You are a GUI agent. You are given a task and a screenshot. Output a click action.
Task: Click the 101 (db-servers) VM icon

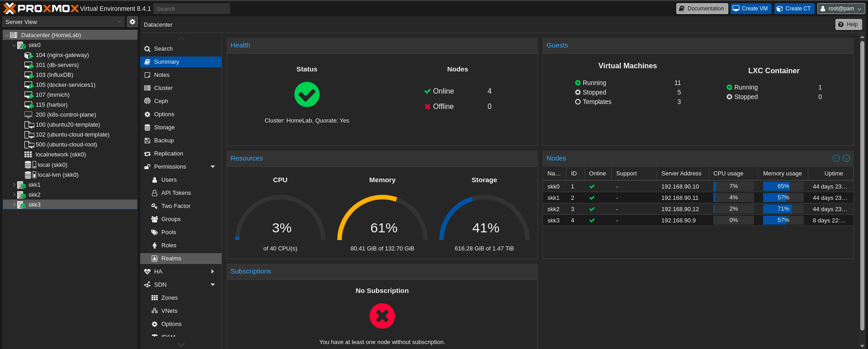pyautogui.click(x=28, y=65)
